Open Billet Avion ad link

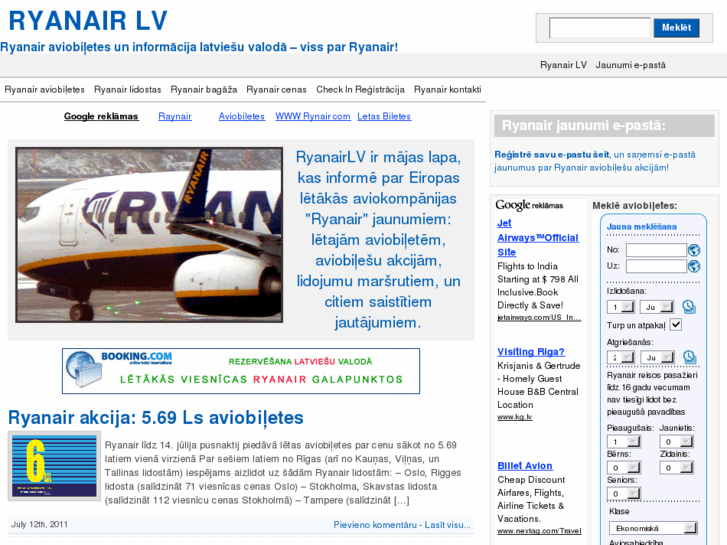click(x=525, y=466)
